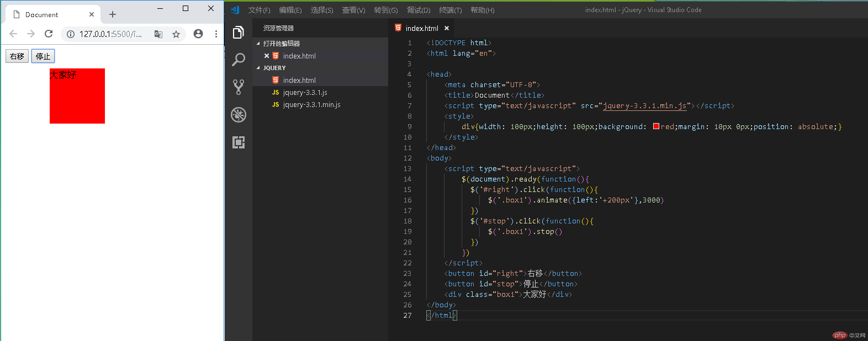This screenshot has height=341, width=868.
Task: Click the JS icon beside jquery-3.3.1.min.js
Action: [x=276, y=104]
